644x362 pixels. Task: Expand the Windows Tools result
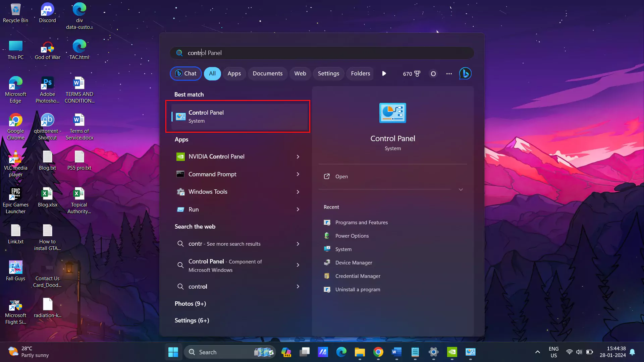coord(298,191)
